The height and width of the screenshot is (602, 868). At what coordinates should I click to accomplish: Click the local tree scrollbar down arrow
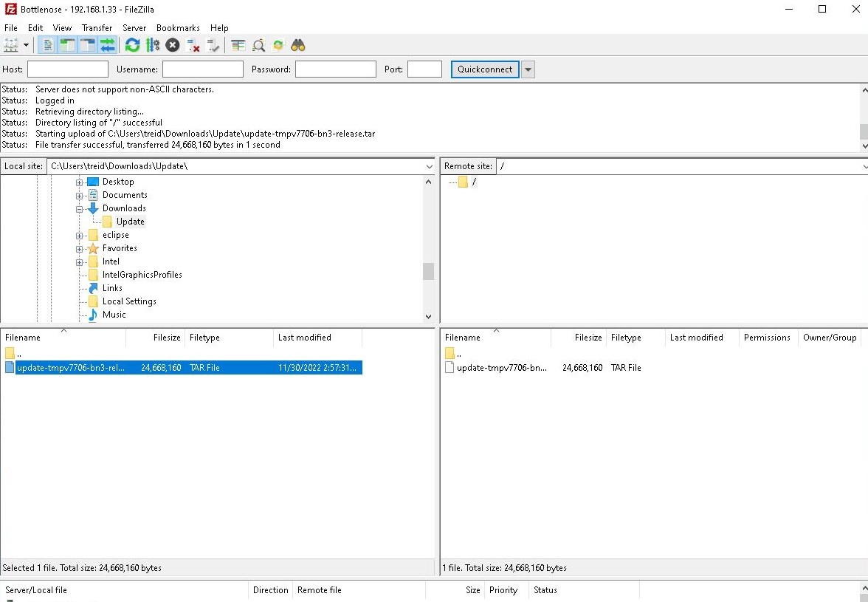click(x=428, y=317)
